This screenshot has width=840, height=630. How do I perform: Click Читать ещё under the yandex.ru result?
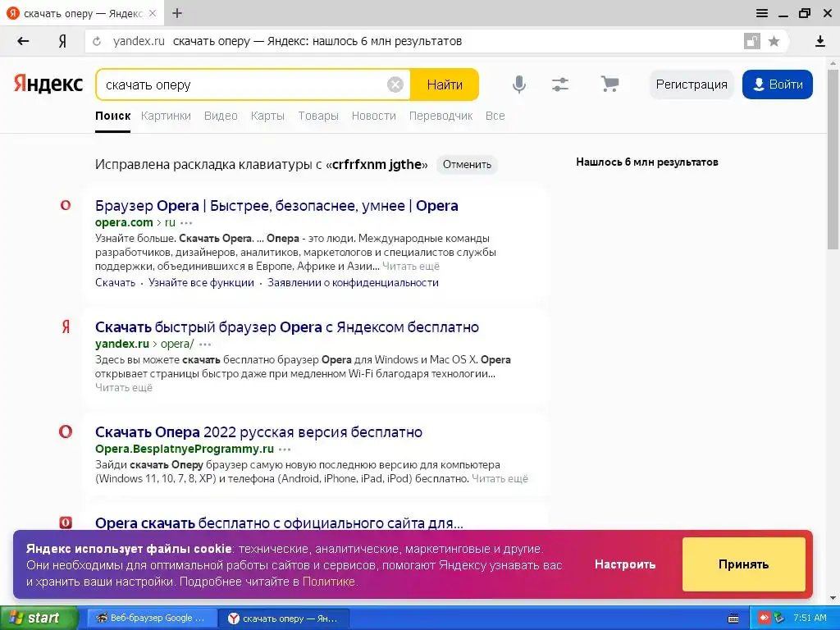[x=124, y=387]
